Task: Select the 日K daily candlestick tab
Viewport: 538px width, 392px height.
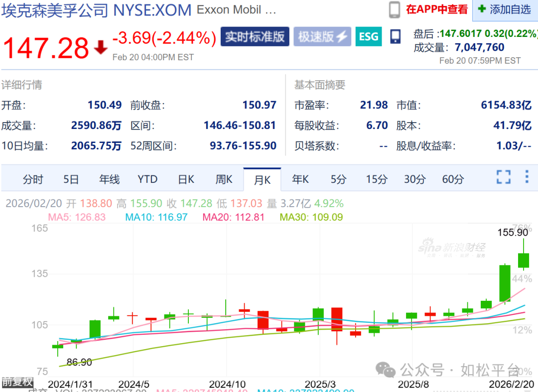Action: [186, 179]
